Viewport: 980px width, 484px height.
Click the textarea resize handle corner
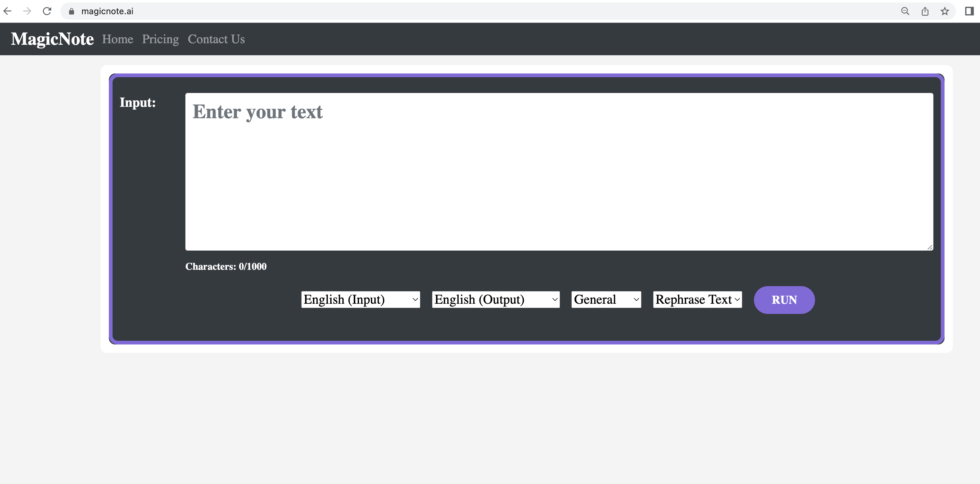tap(930, 247)
